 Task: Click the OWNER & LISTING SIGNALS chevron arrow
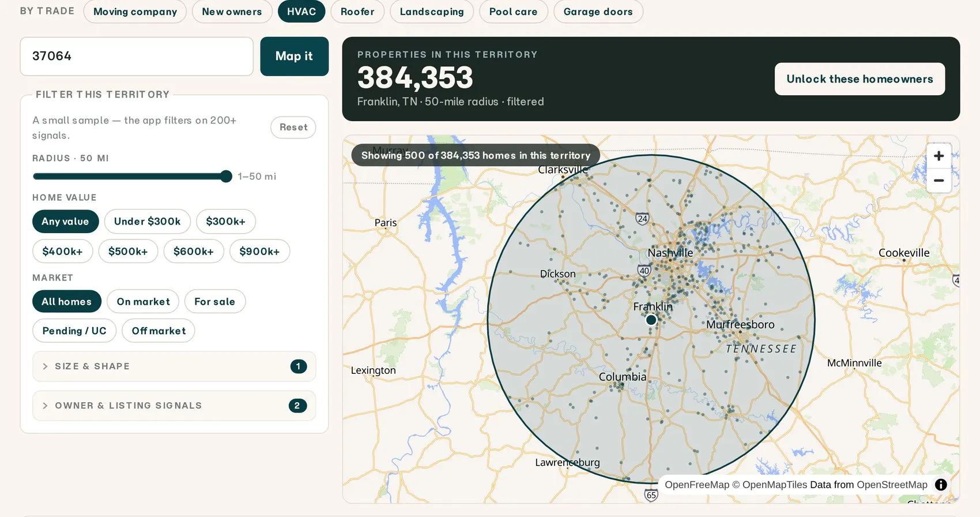pos(45,406)
